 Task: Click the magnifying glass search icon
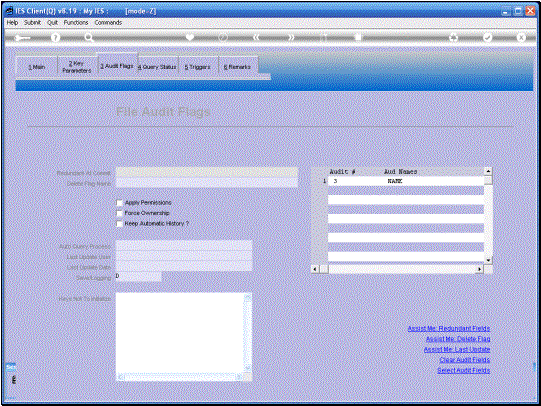pos(89,38)
